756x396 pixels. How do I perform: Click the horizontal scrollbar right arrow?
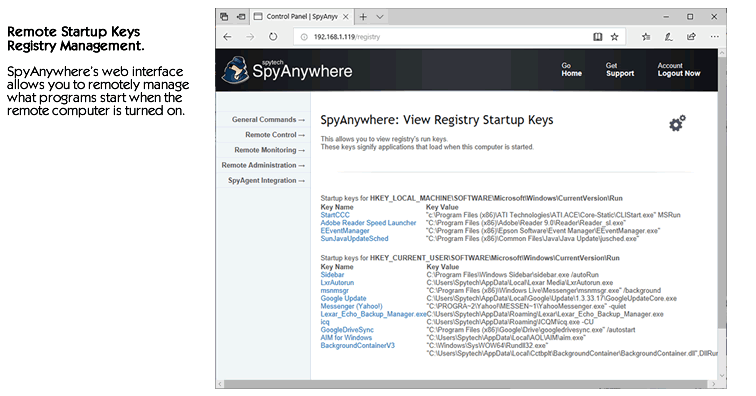click(714, 384)
